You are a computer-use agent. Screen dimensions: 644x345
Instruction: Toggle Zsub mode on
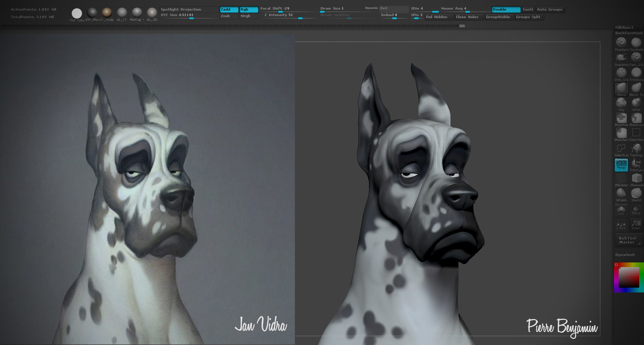[x=229, y=16]
